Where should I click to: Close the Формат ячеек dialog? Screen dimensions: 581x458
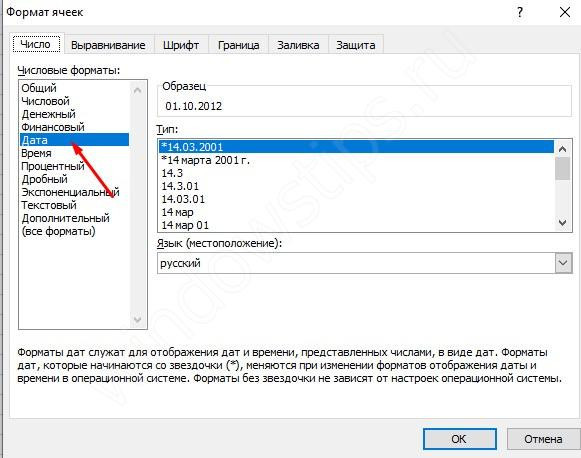[565, 12]
